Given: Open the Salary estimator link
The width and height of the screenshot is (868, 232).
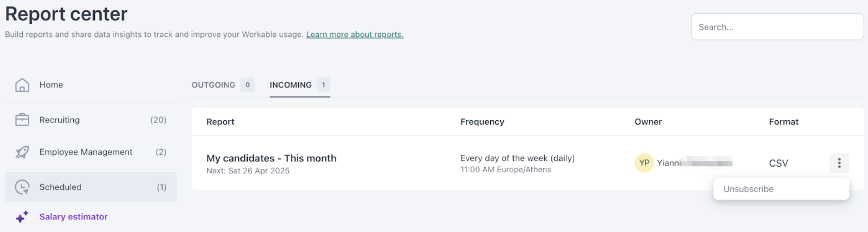Looking at the screenshot, I should [x=73, y=217].
